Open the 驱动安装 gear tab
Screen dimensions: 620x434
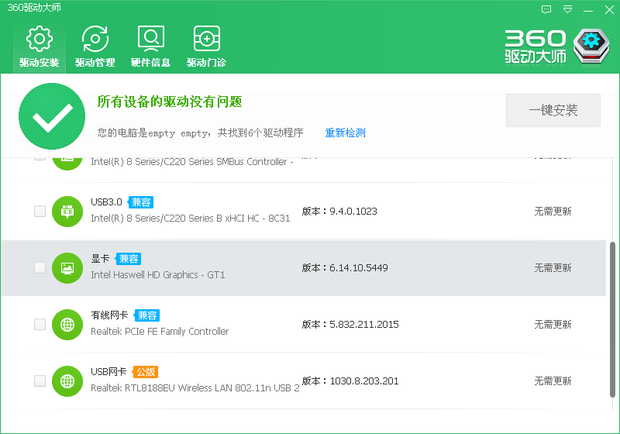[39, 47]
